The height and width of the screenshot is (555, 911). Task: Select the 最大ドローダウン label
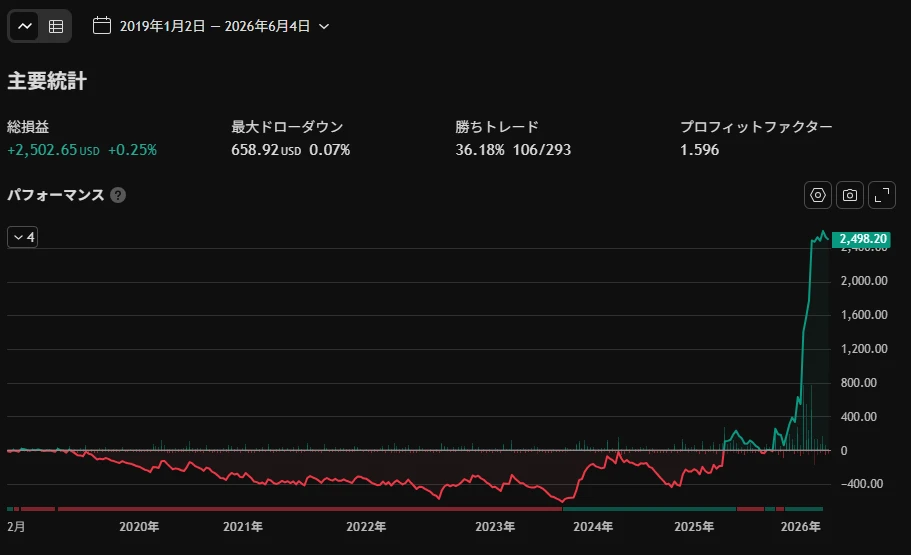[x=287, y=127]
